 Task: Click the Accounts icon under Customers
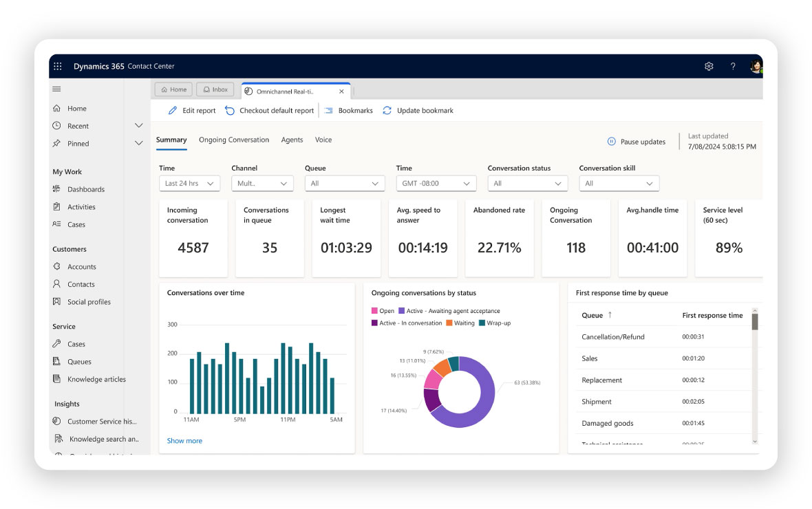tap(56, 266)
